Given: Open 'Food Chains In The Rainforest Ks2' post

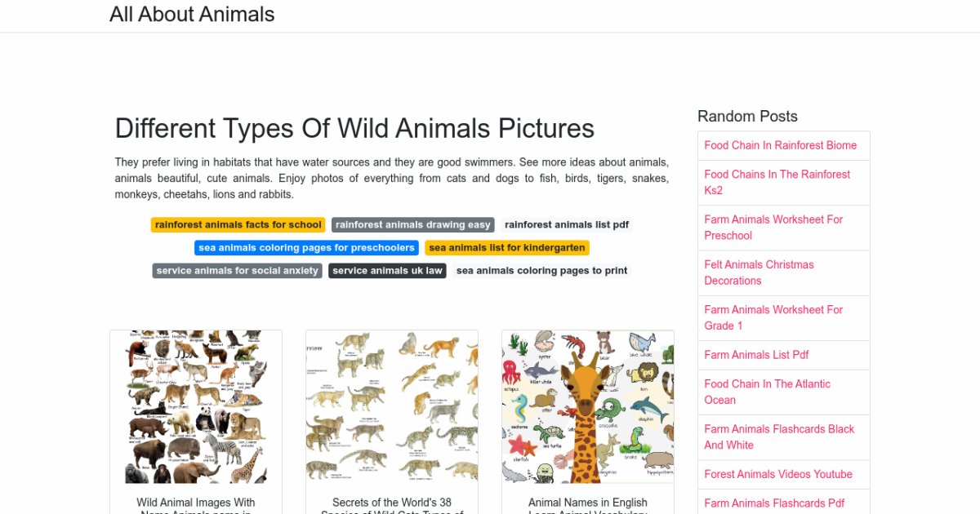Looking at the screenshot, I should 777,182.
